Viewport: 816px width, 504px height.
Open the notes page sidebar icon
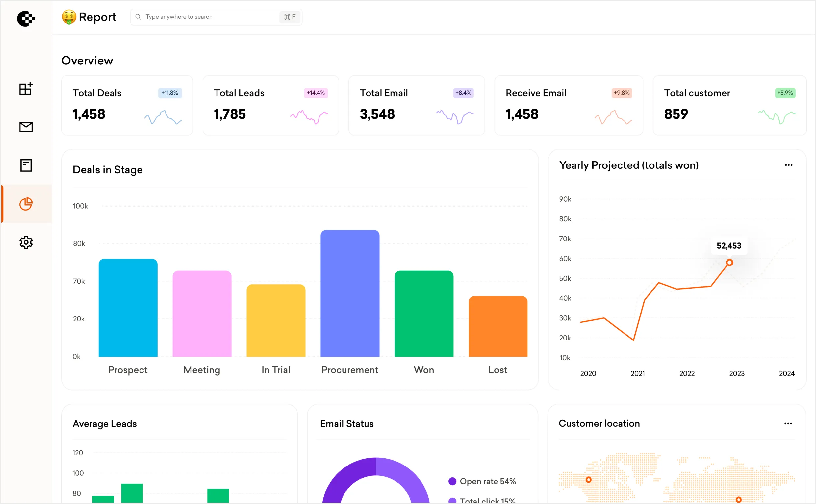[x=26, y=165]
